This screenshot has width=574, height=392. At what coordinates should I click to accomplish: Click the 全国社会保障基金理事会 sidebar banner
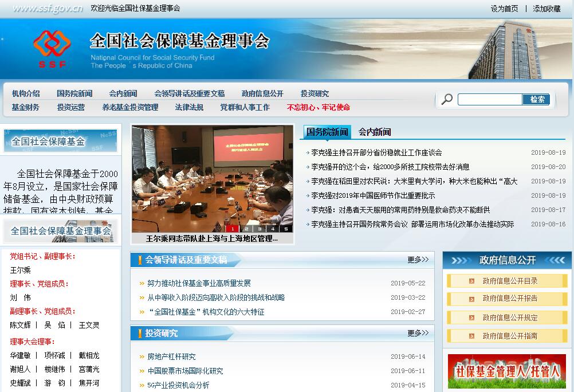[x=60, y=231]
